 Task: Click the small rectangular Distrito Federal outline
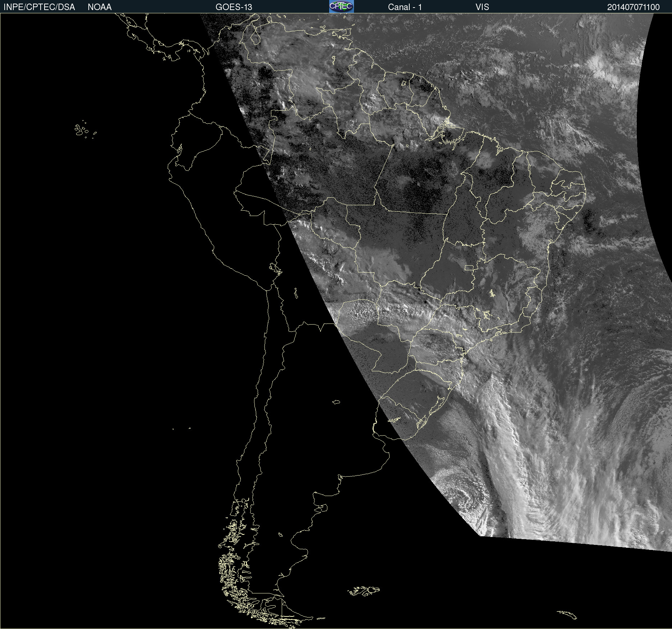[469, 267]
